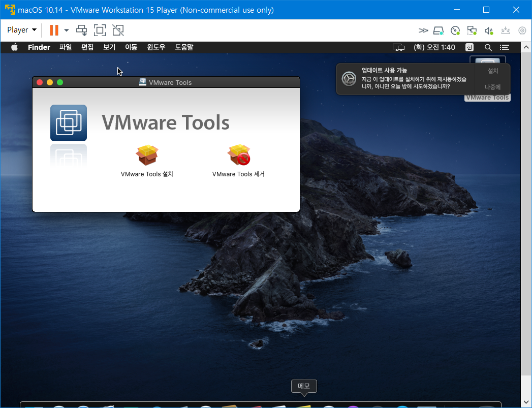The image size is (532, 408).
Task: Click the 메모 dock tooltip label
Action: (x=304, y=386)
